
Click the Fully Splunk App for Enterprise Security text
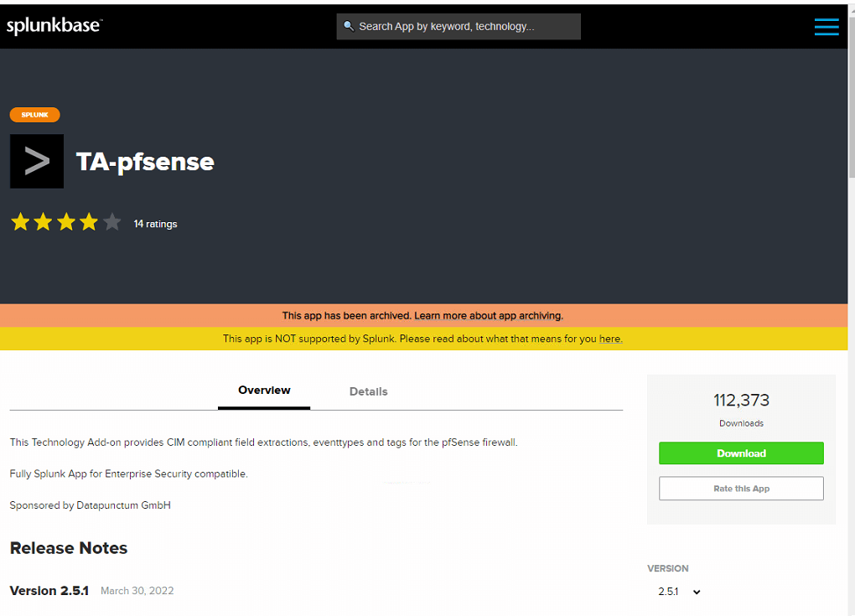point(129,474)
